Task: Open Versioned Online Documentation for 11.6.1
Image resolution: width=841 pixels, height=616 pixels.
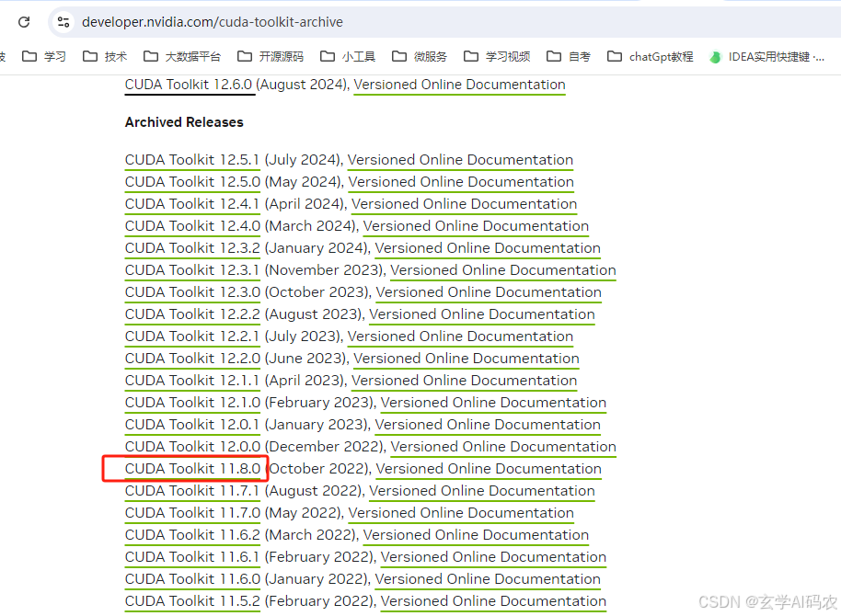Action: pyautogui.click(x=493, y=557)
